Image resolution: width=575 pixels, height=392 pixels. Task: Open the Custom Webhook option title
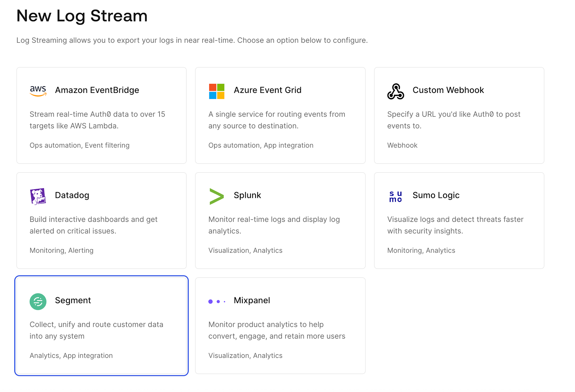pyautogui.click(x=448, y=90)
